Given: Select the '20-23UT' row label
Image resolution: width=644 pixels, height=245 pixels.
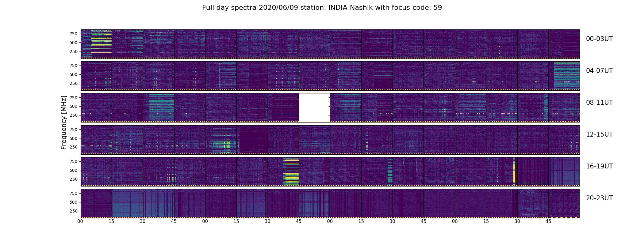Looking at the screenshot, I should (599, 198).
